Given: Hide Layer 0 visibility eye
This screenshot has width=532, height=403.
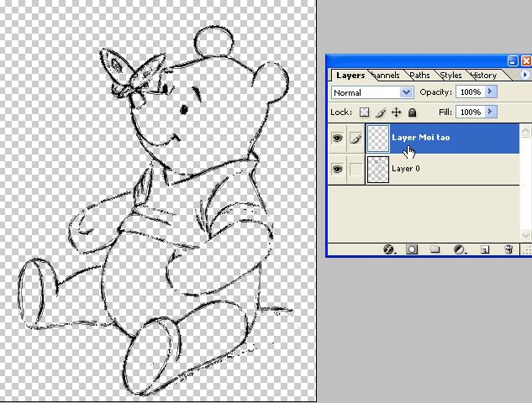Looking at the screenshot, I should click(337, 169).
